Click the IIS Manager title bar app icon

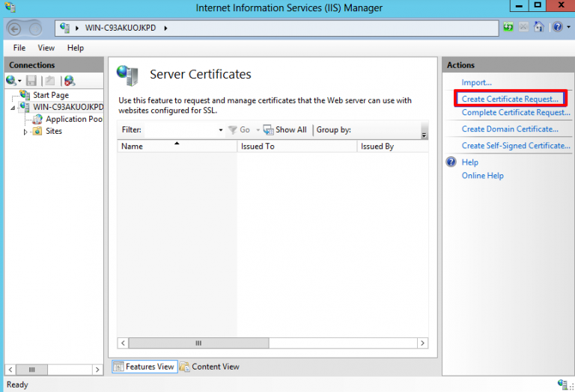pyautogui.click(x=10, y=7)
